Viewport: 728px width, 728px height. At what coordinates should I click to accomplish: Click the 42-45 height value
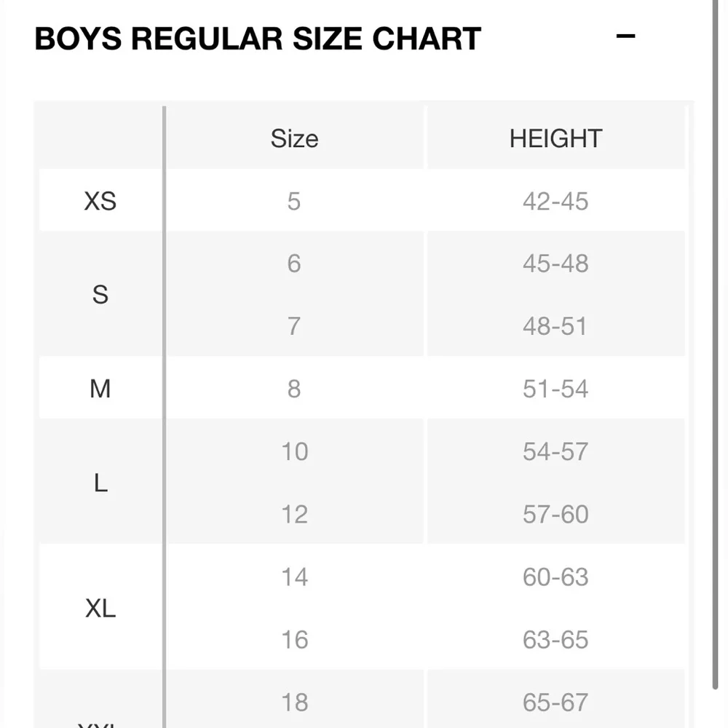coord(555,201)
